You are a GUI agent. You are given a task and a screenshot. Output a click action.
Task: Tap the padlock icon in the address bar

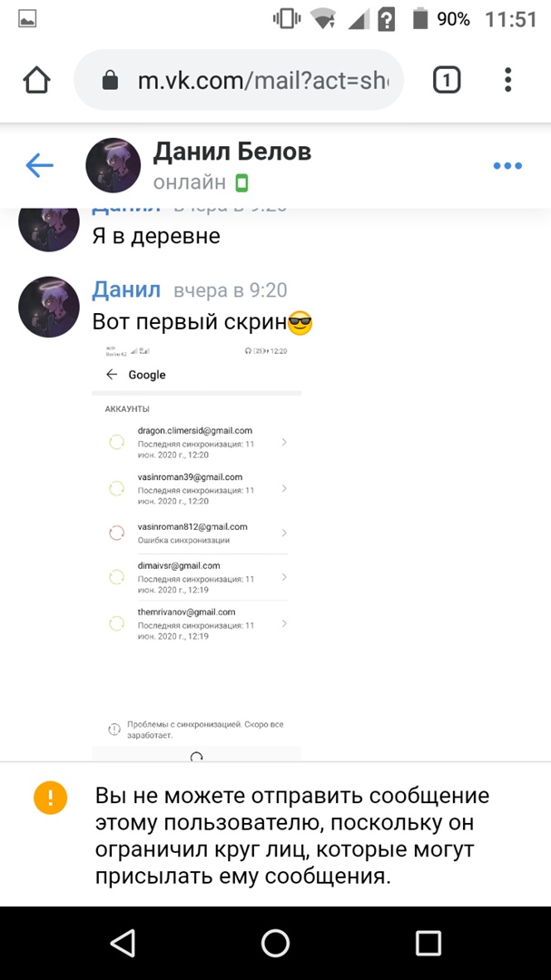(x=110, y=80)
